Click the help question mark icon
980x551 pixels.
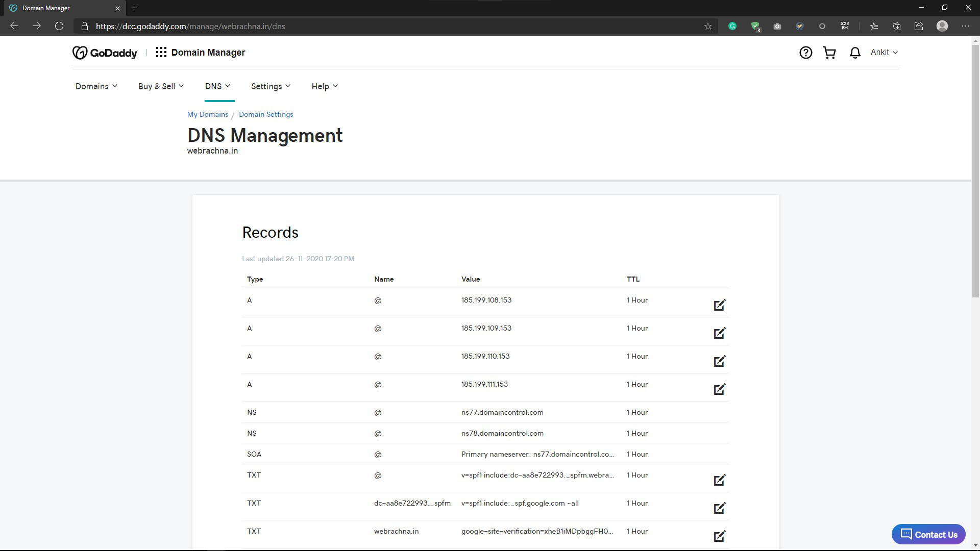805,53
